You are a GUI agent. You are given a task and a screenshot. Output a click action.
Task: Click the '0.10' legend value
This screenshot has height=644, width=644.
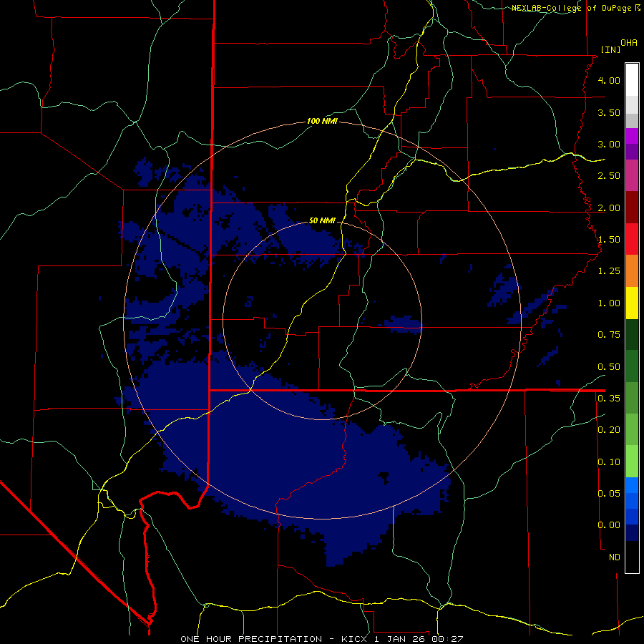pos(609,462)
